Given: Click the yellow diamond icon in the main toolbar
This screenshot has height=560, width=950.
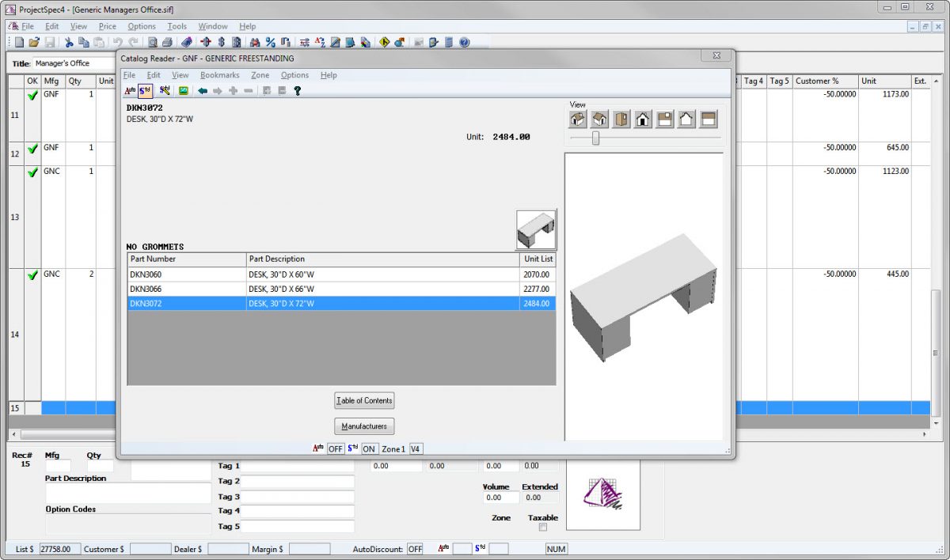Looking at the screenshot, I should tap(385, 43).
